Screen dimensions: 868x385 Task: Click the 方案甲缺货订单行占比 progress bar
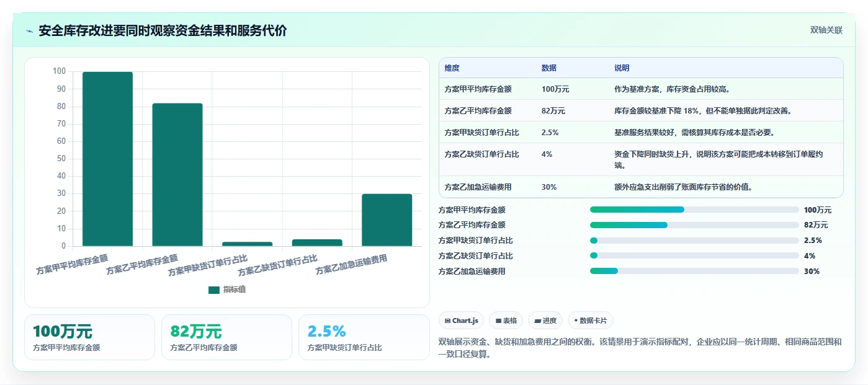point(694,241)
